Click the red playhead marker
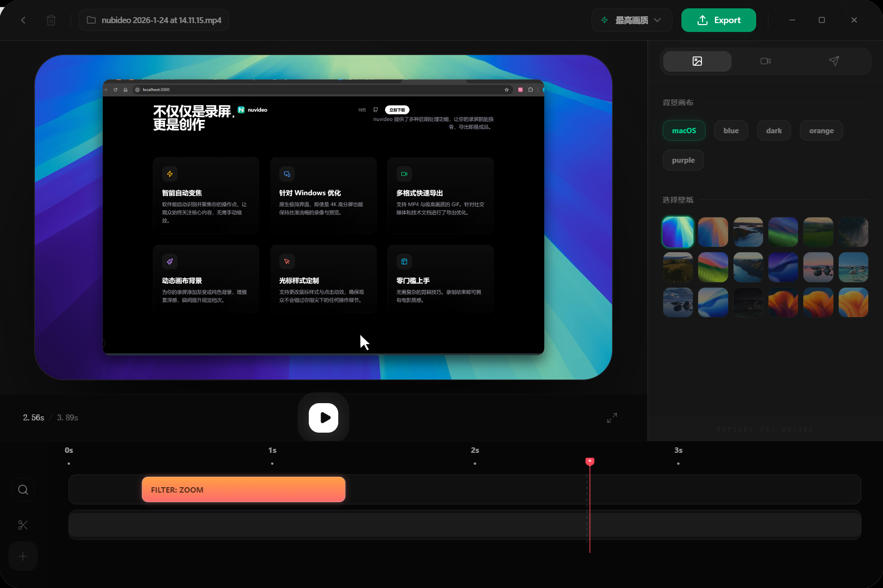Image resolution: width=883 pixels, height=588 pixels. [589, 461]
